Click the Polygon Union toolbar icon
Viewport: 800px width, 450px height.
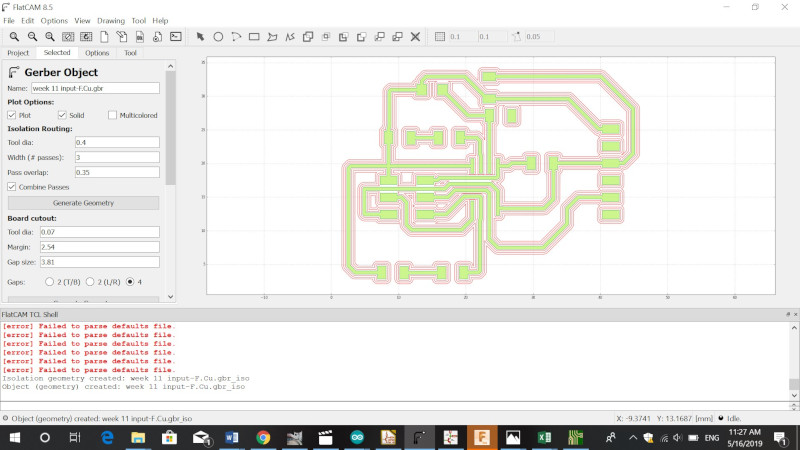tap(308, 37)
